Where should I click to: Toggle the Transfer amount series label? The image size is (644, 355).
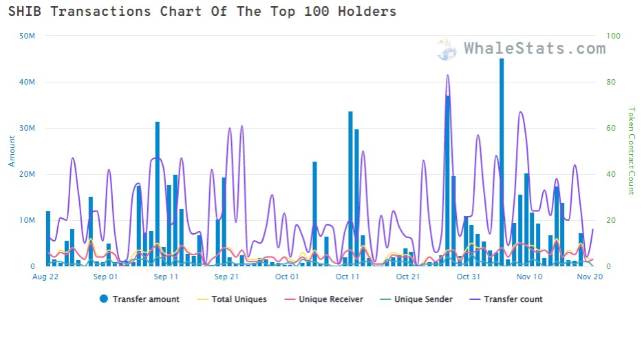(146, 299)
